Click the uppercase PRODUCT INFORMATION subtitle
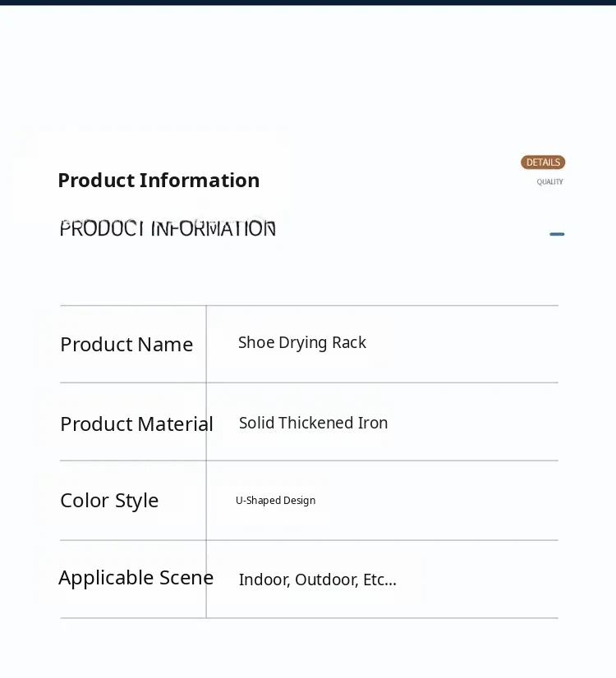 [x=168, y=229]
